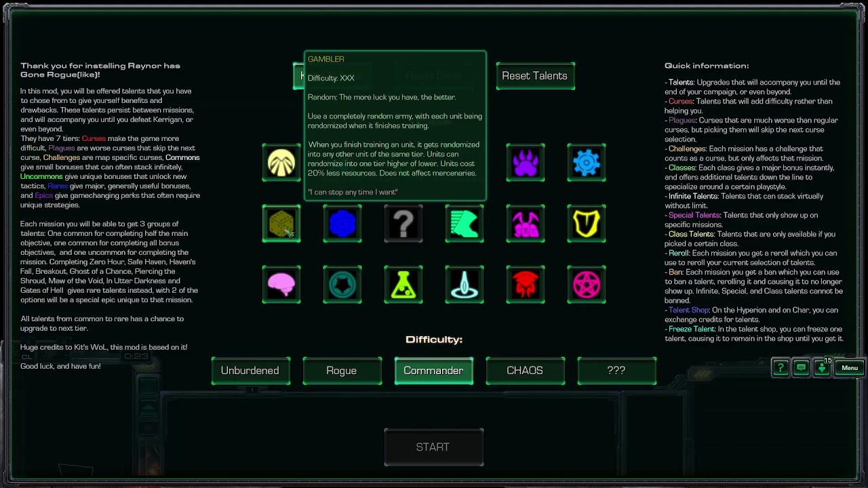Select the Gambler dice class icon
868x488 pixels.
tap(281, 224)
